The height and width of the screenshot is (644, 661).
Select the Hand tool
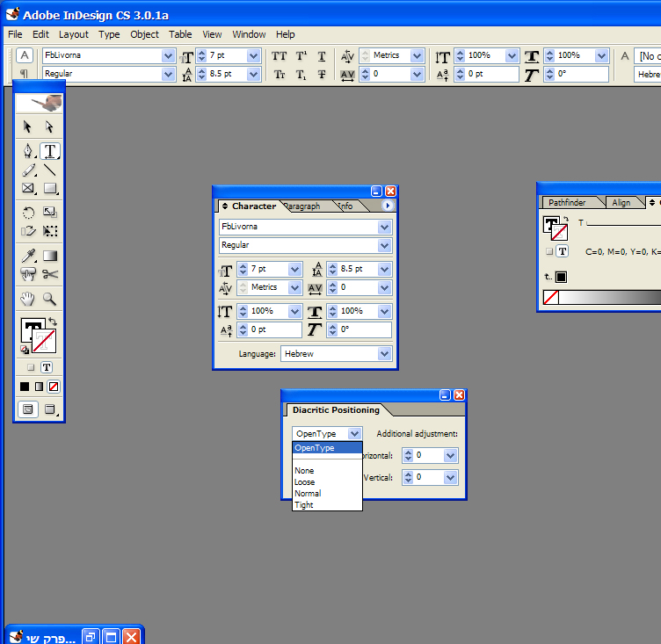click(28, 299)
